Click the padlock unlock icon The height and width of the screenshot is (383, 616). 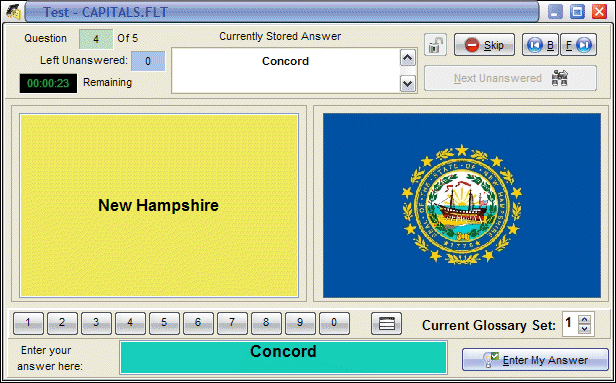pos(435,45)
